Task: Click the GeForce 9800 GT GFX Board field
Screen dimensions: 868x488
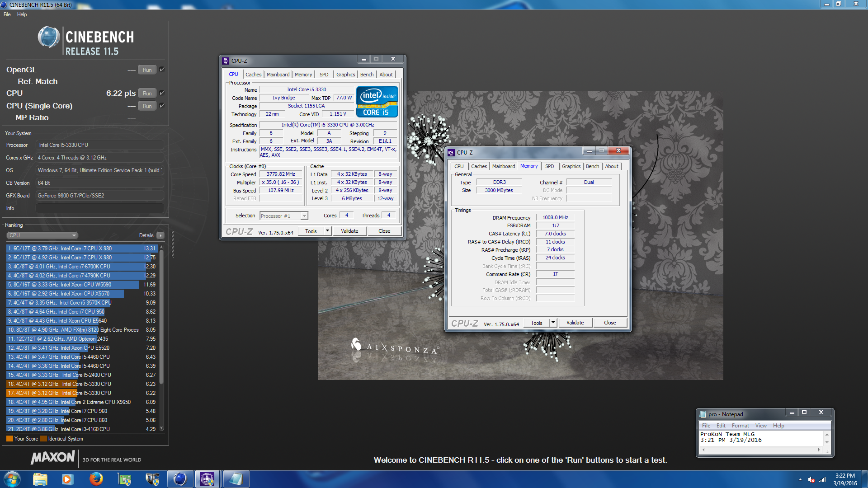Action: point(99,196)
